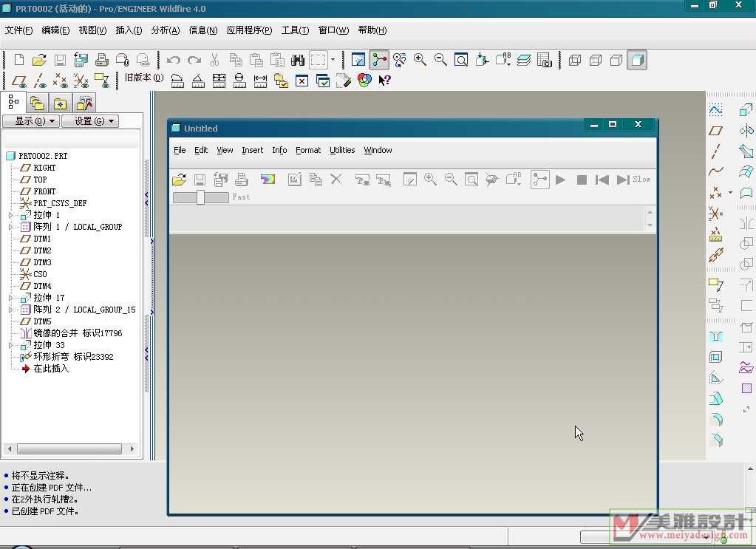Print icon in the main toolbar
The height and width of the screenshot is (549, 756).
click(x=102, y=60)
